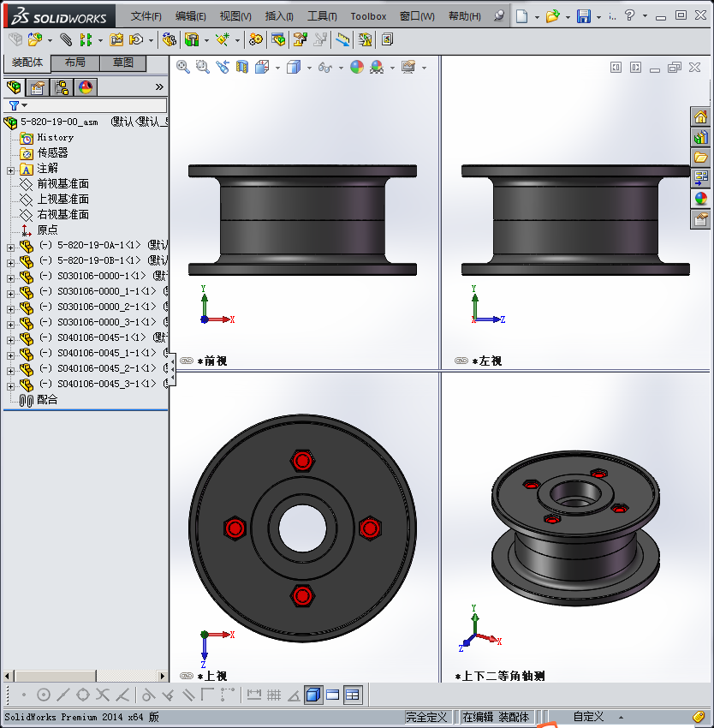Click the Instant3D ruler icon
This screenshot has width=714, height=728.
tap(342, 40)
